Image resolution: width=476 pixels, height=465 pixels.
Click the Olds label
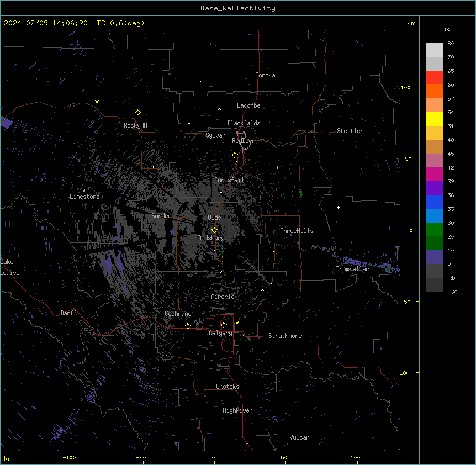coord(214,218)
